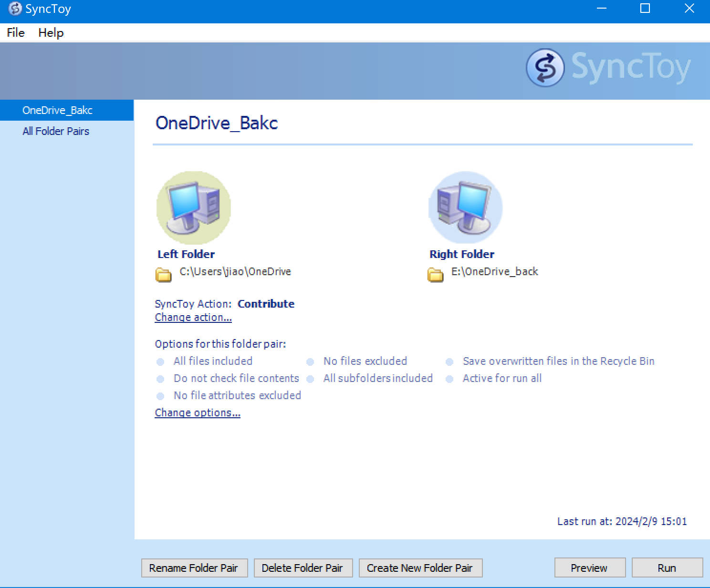The width and height of the screenshot is (710, 588).
Task: Click the SyncToy title bar icon
Action: (15, 9)
